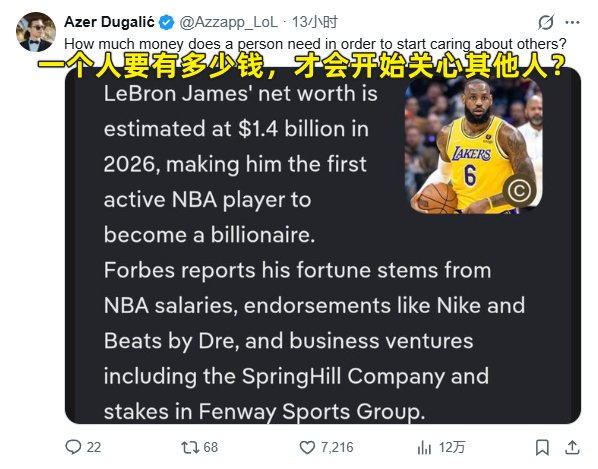Screen dimensions: 598x469
Task: Open the Azer Dugalić display name
Action: pos(109,22)
